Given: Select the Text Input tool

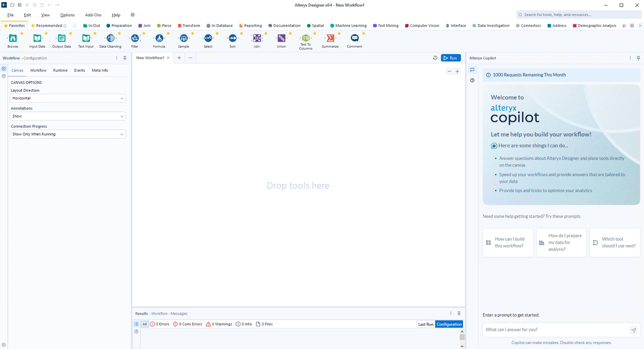Looking at the screenshot, I should click(x=86, y=38).
